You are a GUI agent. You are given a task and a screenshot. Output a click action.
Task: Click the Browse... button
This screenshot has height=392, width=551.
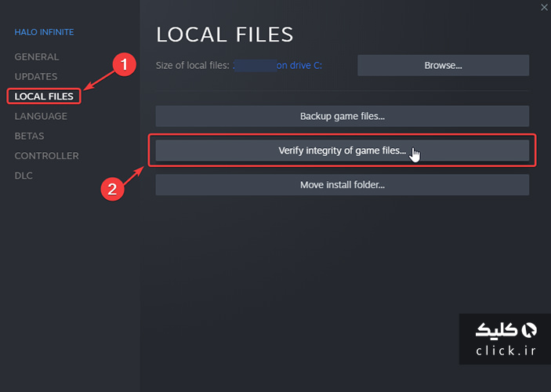point(443,65)
